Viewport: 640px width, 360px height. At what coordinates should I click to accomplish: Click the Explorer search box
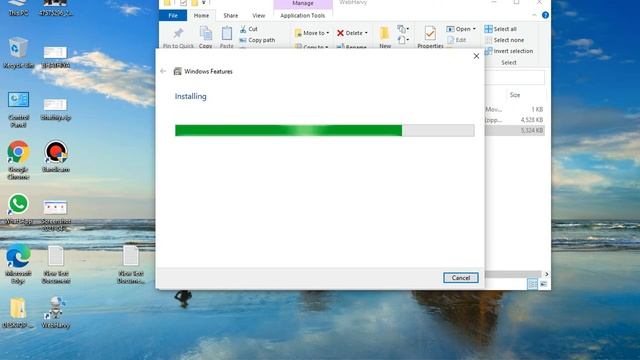tap(515, 78)
